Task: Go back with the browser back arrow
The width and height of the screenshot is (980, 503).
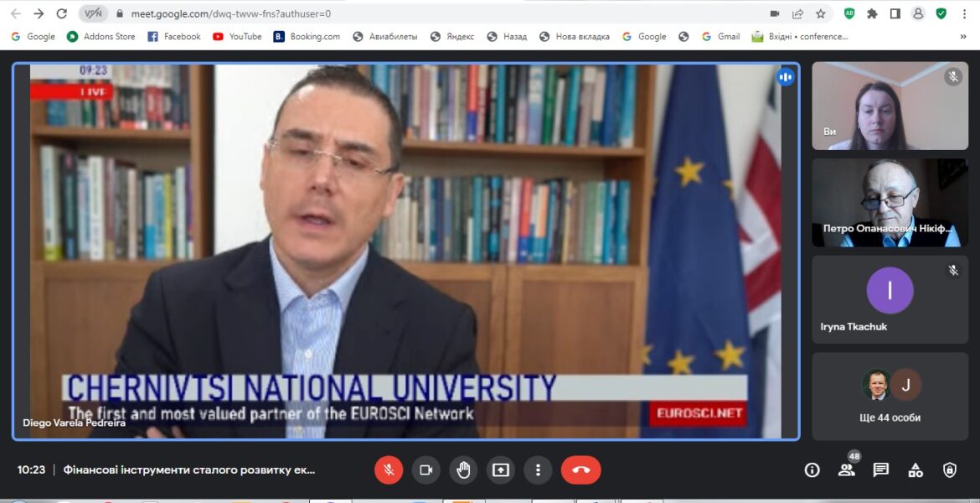Action: coord(16,13)
